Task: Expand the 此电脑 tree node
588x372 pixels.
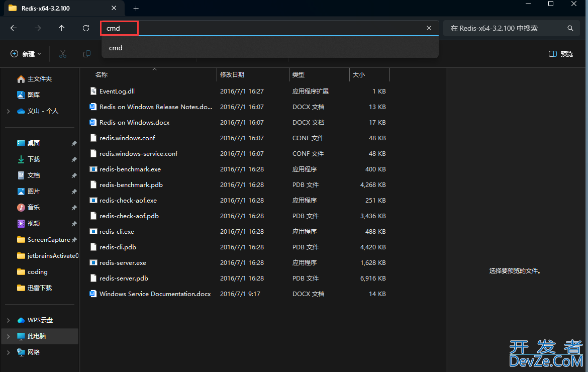Action: tap(8, 336)
